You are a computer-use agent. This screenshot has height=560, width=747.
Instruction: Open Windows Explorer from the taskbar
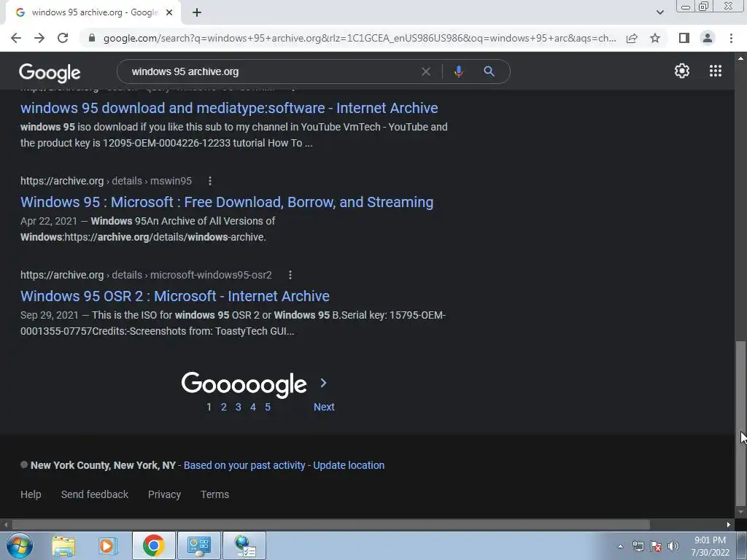pos(63,545)
